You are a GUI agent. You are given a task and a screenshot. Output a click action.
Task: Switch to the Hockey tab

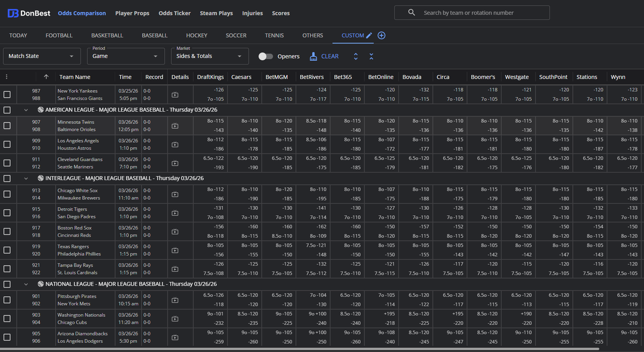pyautogui.click(x=196, y=35)
